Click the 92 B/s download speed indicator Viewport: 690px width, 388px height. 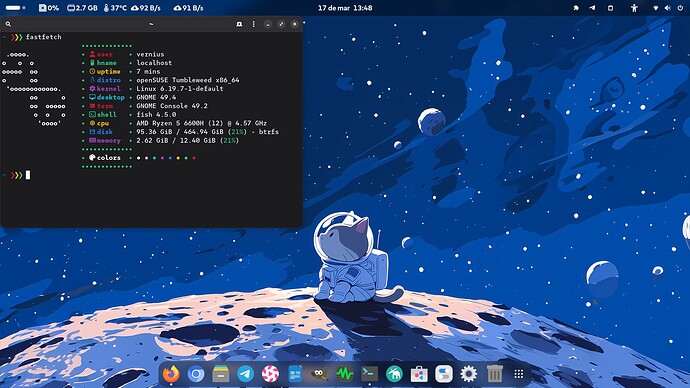(146, 8)
